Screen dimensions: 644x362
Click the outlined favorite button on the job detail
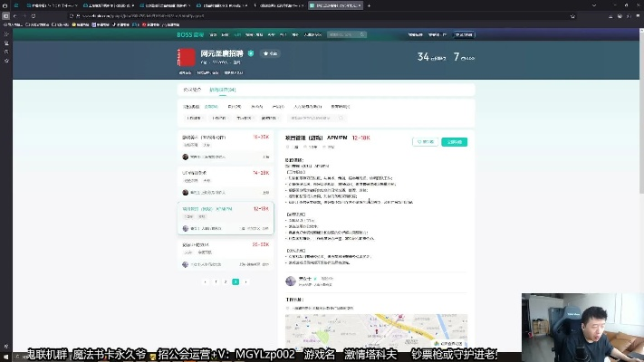424,142
